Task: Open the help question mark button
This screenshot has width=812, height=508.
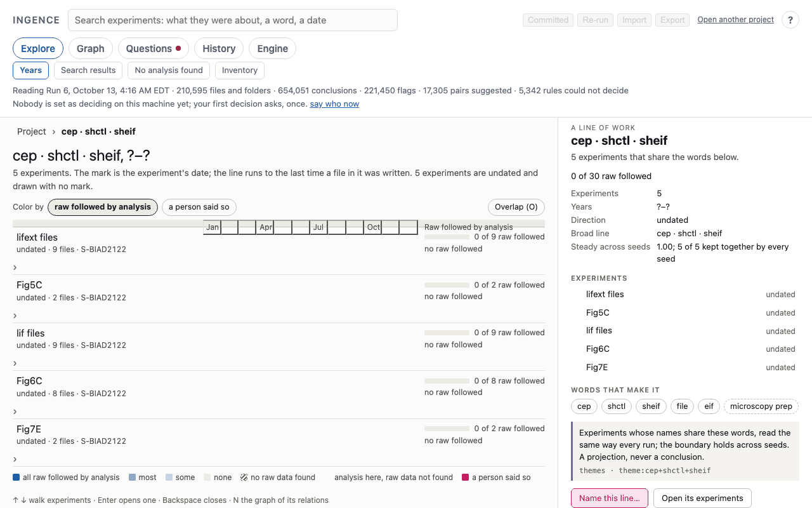Action: pos(790,20)
